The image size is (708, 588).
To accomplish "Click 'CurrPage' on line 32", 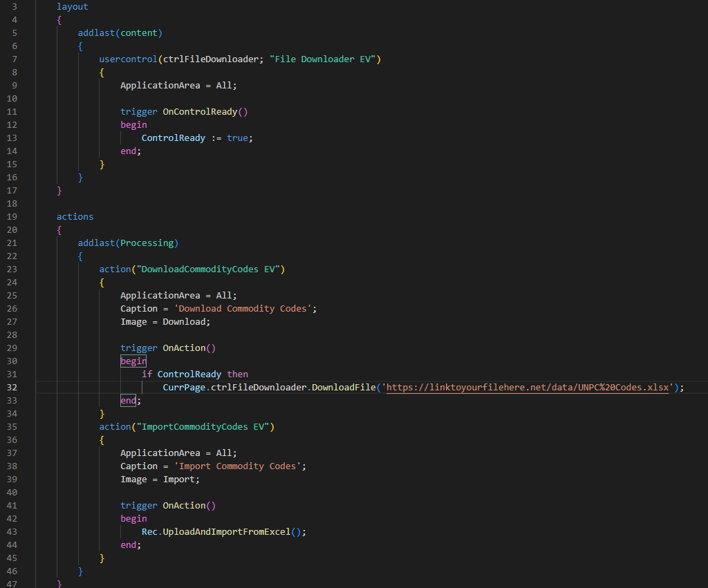I will pyautogui.click(x=184, y=387).
